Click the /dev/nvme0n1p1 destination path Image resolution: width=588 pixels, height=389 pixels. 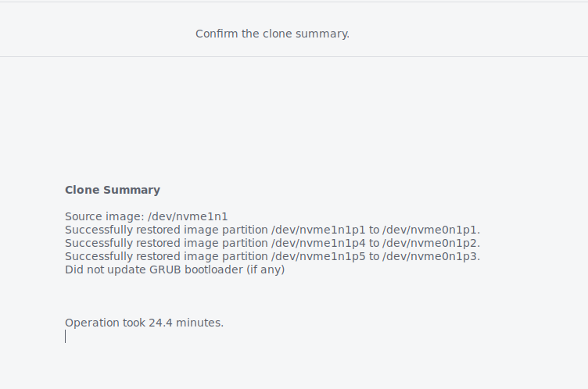(x=431, y=230)
